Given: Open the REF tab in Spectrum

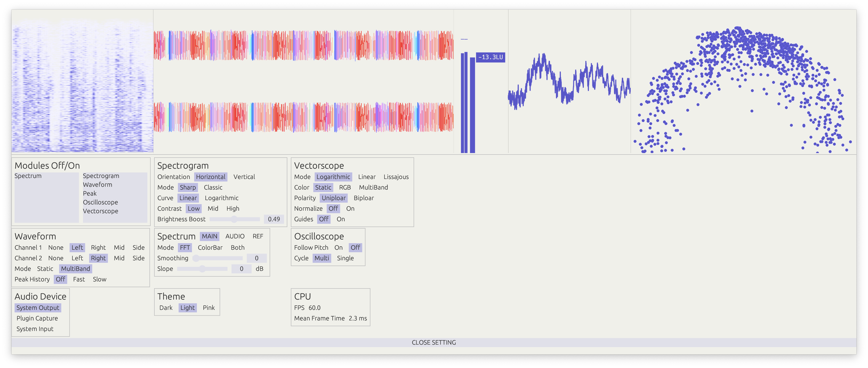Looking at the screenshot, I should [258, 236].
